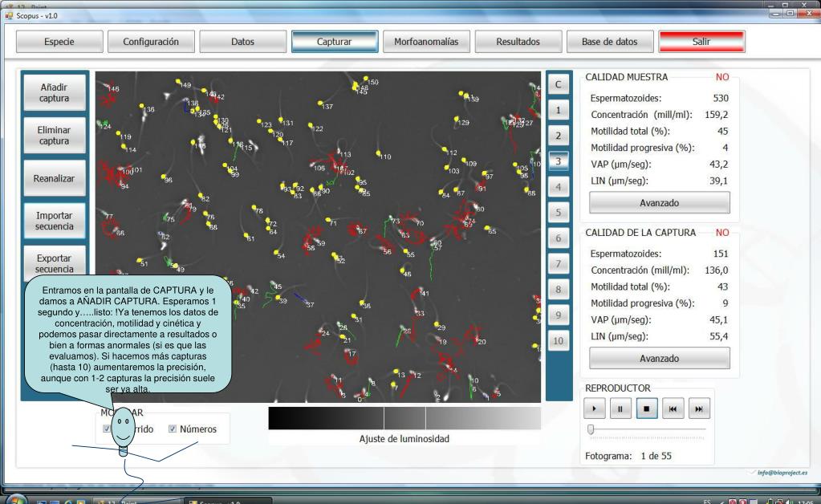This screenshot has width=821, height=504.
Task: Play the captured sequence
Action: (x=595, y=408)
